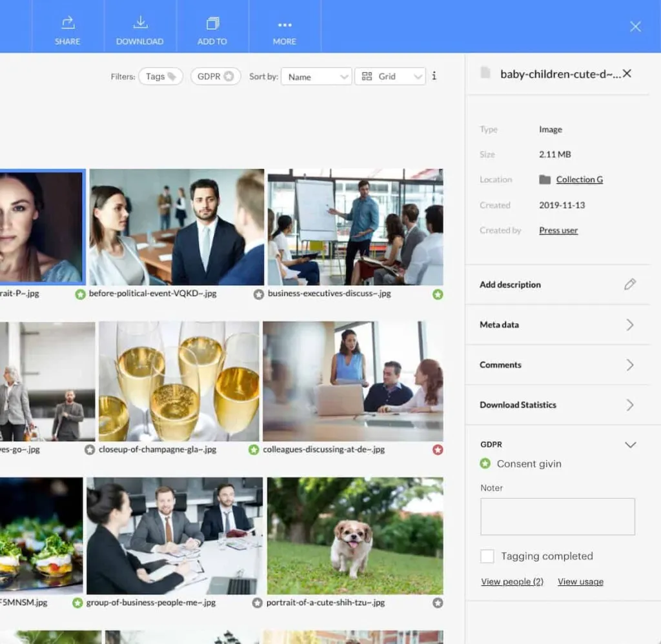Check the Tagging completed checkbox
The width and height of the screenshot is (661, 644).
click(487, 556)
